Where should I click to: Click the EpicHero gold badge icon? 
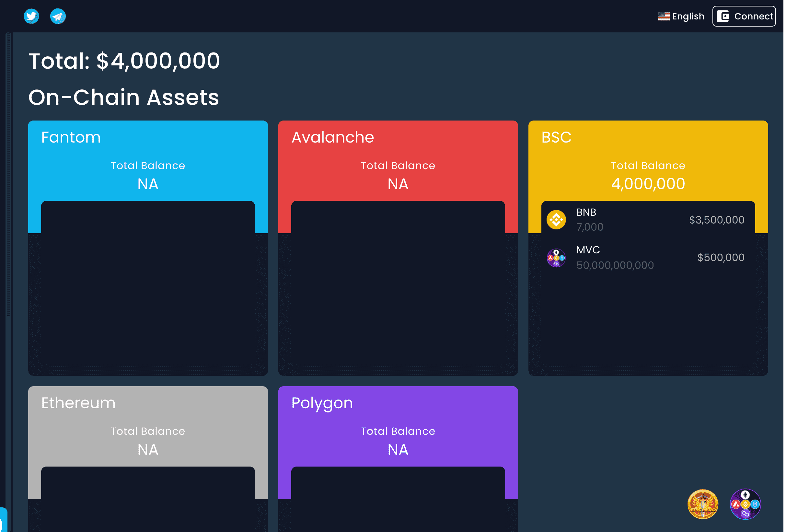[703, 504]
